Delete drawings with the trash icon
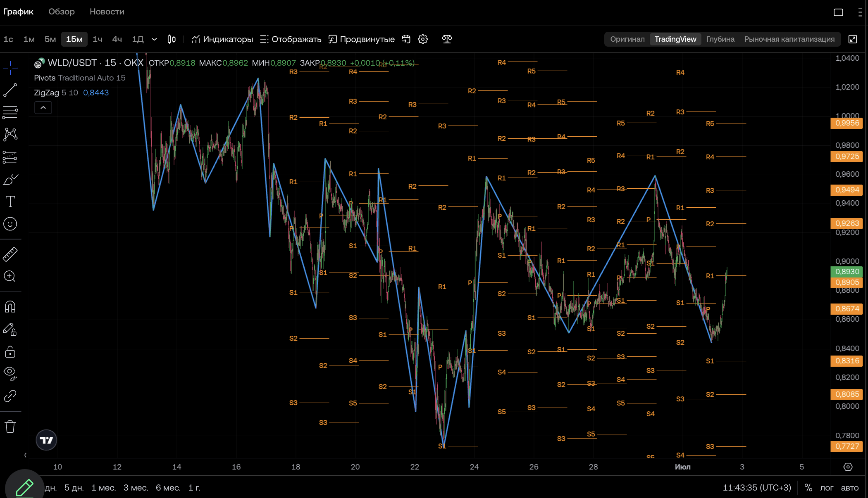Viewport: 868px width, 498px height. (x=10, y=427)
